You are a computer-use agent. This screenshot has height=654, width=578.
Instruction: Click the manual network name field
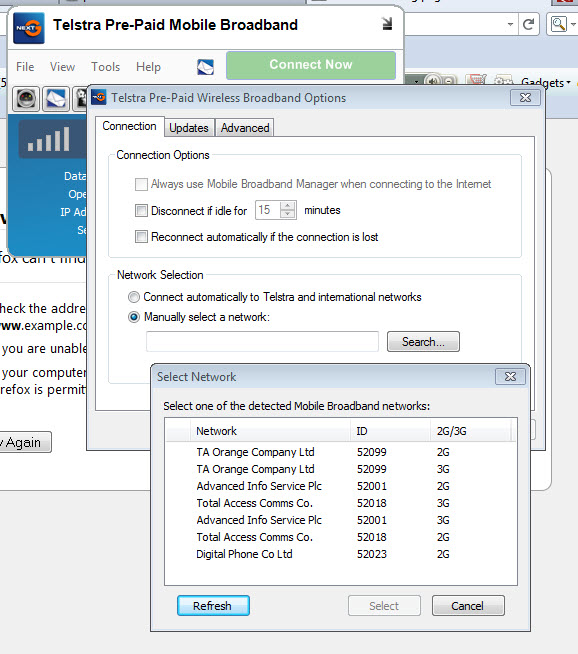[262, 342]
